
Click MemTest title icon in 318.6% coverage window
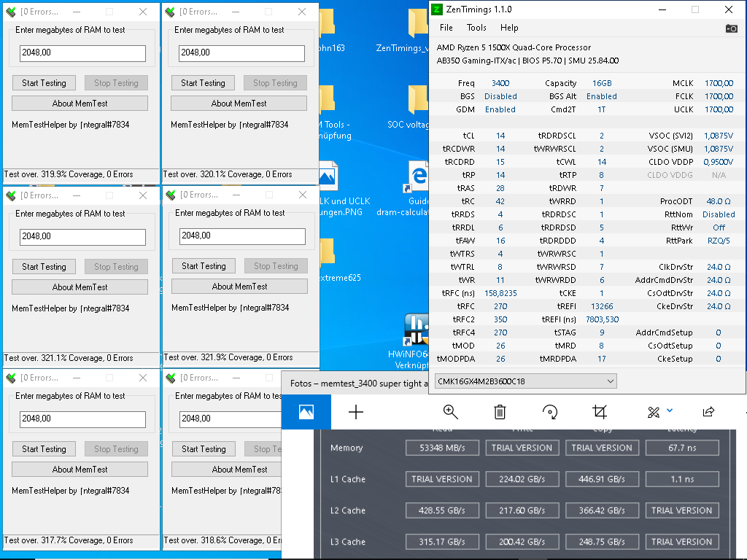[x=171, y=378]
